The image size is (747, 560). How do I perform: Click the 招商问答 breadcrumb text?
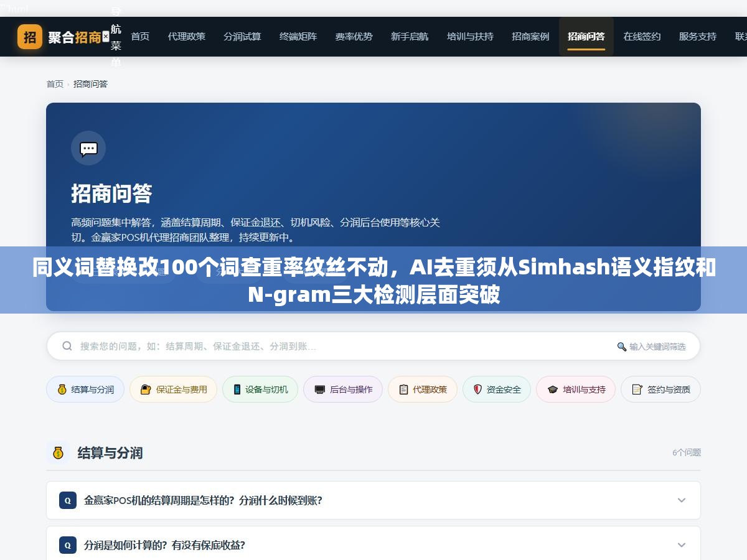(90, 84)
